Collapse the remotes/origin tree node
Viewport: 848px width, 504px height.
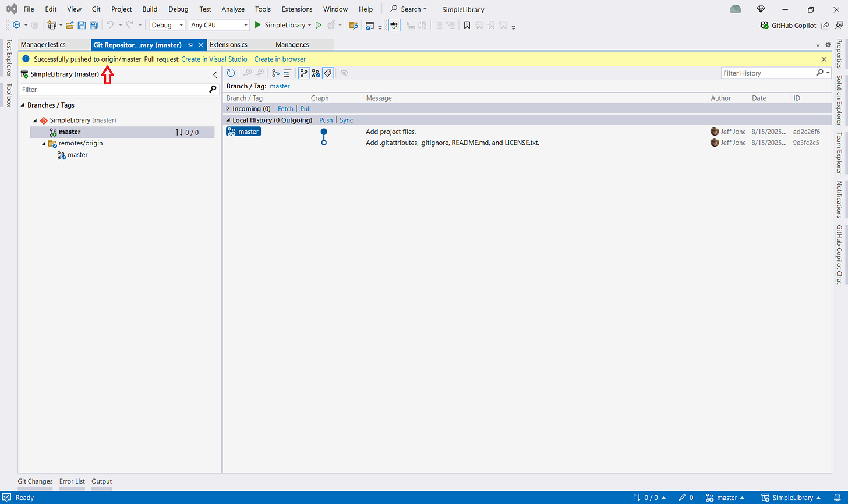(x=44, y=144)
